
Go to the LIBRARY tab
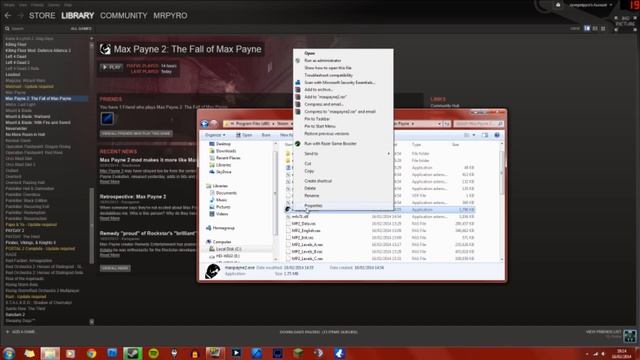(78, 16)
